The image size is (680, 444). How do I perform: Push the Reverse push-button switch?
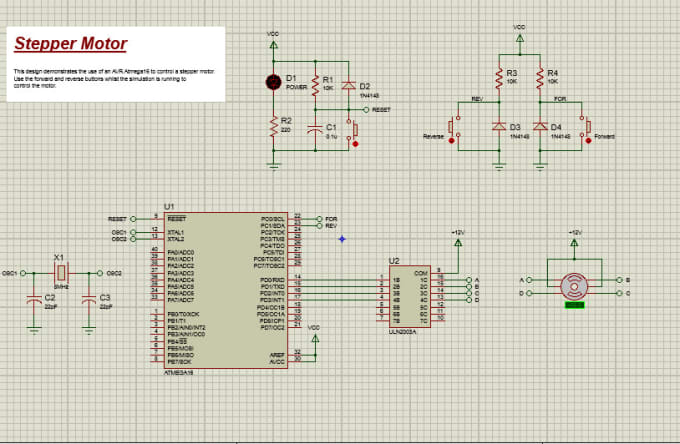[x=454, y=126]
